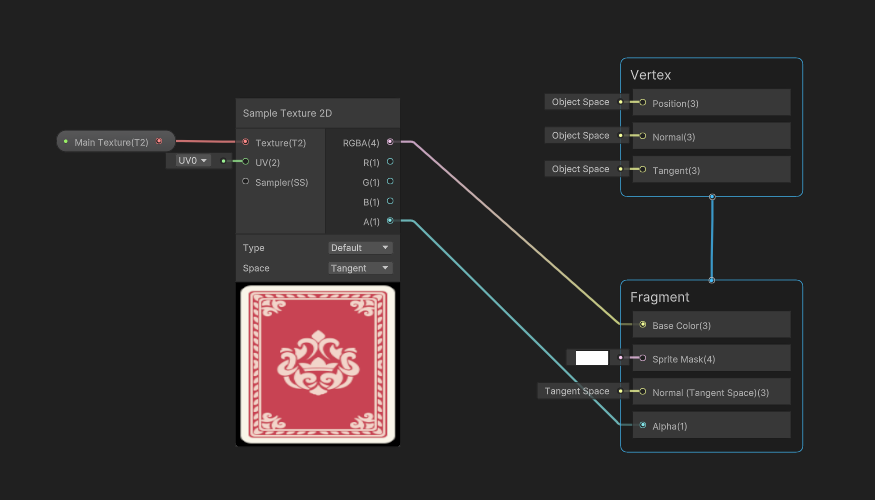Click the B(1) output port

tap(390, 201)
